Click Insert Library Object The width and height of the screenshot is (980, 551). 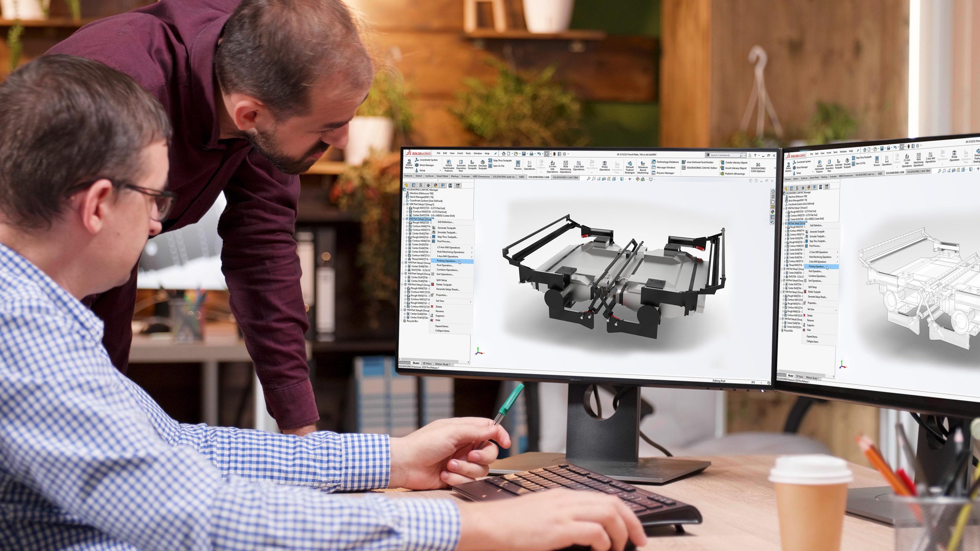(733, 168)
